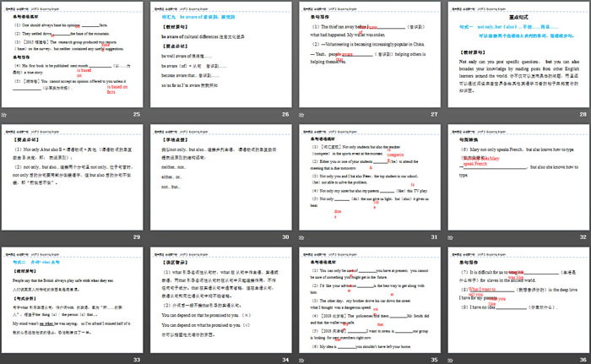The width and height of the screenshot is (591, 364).
Task: Select slide 32 thumbnail about Mary speaks French
Action: click(518, 177)
